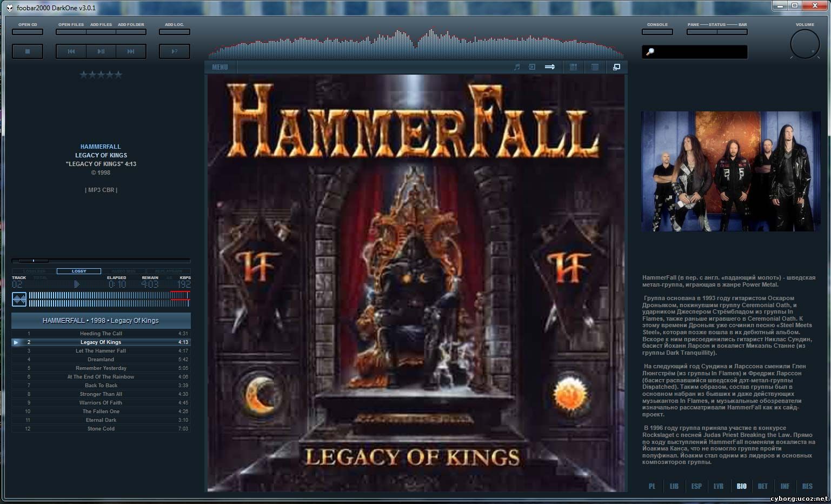
Task: Click the MP3 CBR codec label
Action: pos(101,190)
